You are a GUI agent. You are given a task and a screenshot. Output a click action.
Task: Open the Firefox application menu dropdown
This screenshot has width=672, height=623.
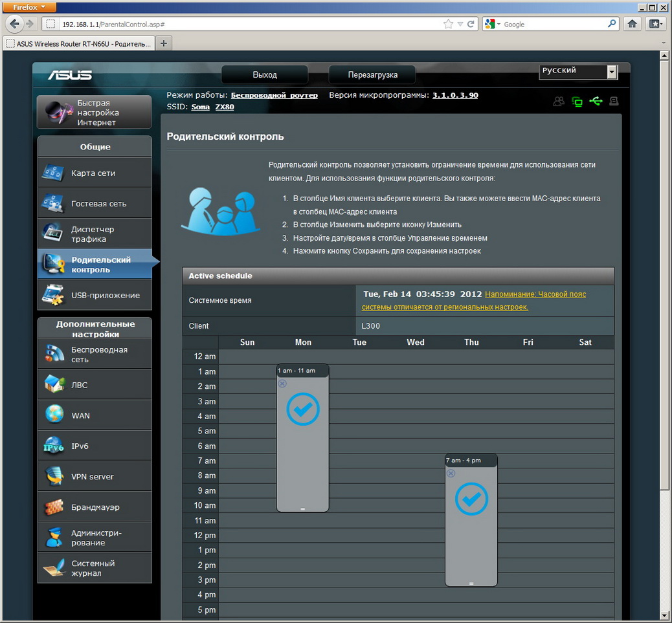(x=30, y=7)
